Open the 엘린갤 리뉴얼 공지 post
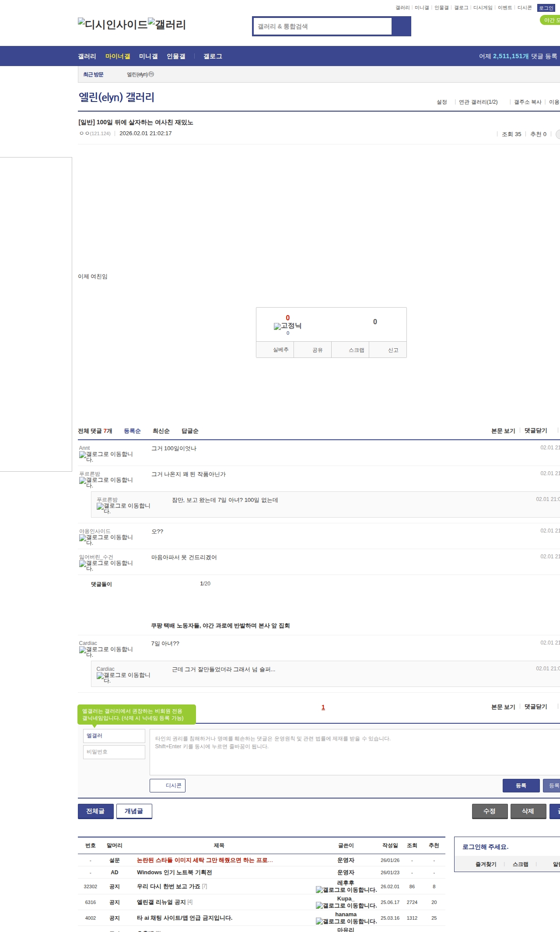The width and height of the screenshot is (560, 932). (x=161, y=902)
